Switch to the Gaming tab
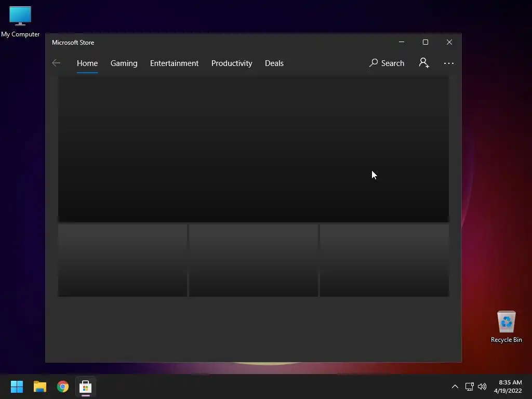This screenshot has height=399, width=532. pyautogui.click(x=124, y=63)
